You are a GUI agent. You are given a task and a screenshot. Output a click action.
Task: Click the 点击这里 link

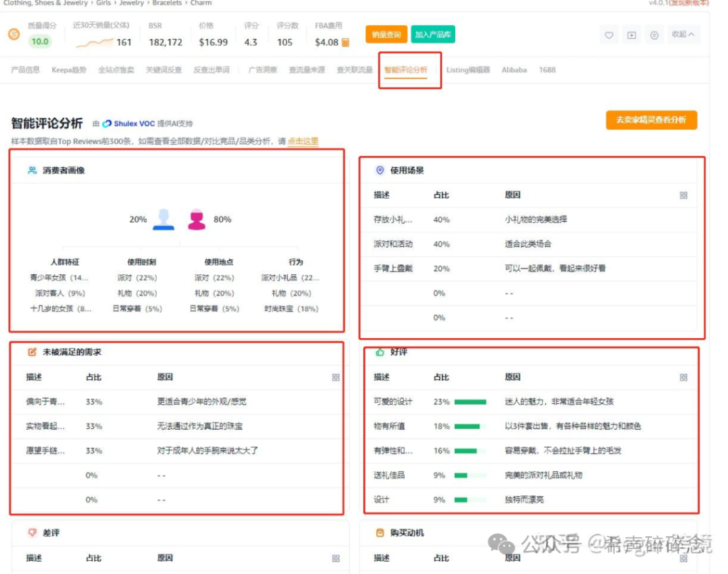[303, 142]
